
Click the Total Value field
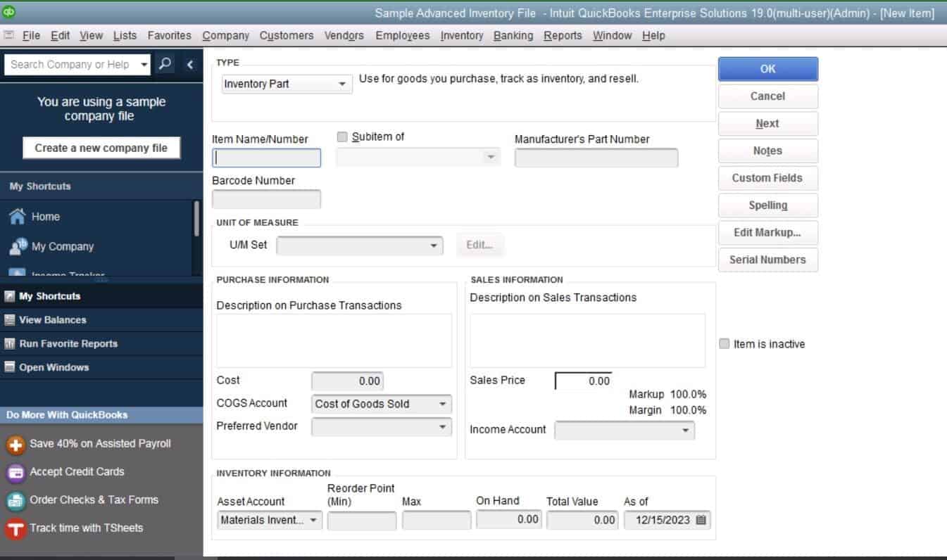[x=582, y=521]
